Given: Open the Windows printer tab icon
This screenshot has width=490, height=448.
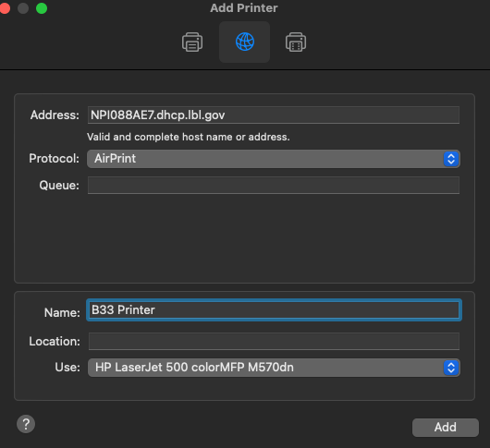Looking at the screenshot, I should tap(296, 42).
